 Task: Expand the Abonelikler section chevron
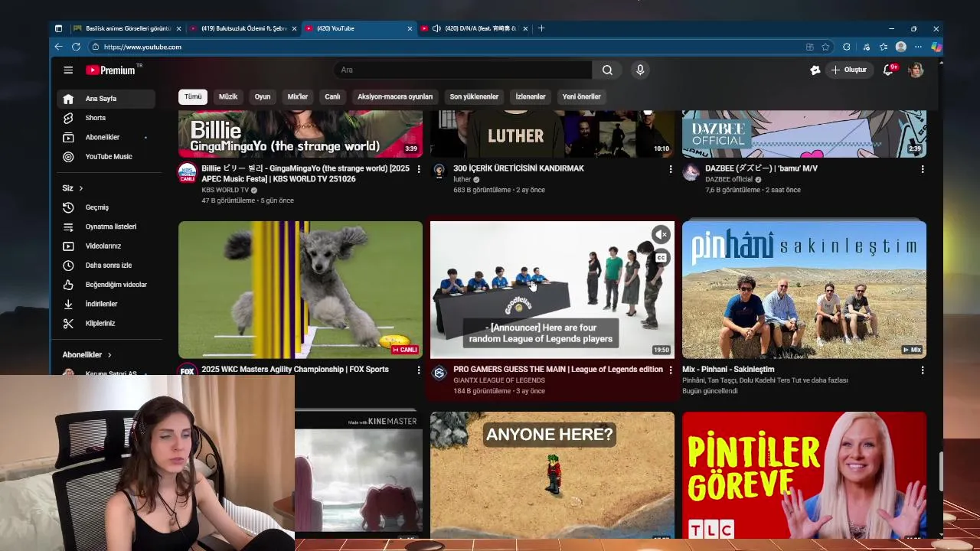(109, 355)
